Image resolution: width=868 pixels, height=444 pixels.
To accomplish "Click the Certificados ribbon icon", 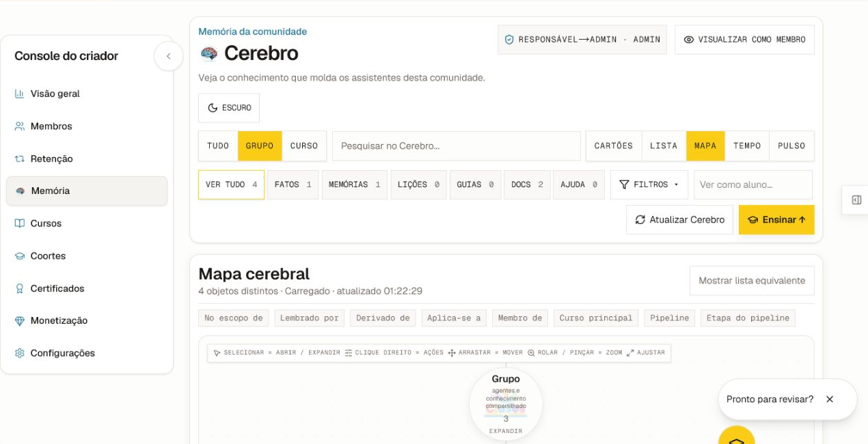I will (x=20, y=288).
